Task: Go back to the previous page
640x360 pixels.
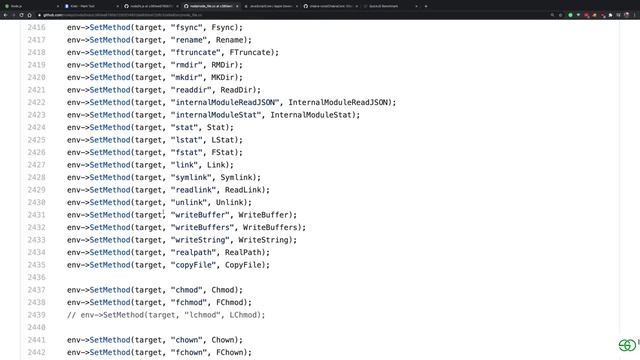Action: point(5,15)
